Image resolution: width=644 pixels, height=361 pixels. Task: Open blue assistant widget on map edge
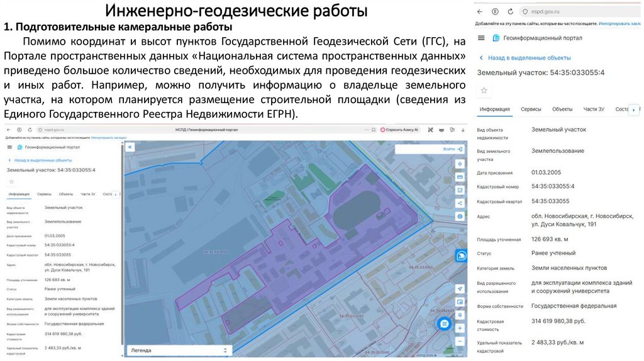[461, 256]
